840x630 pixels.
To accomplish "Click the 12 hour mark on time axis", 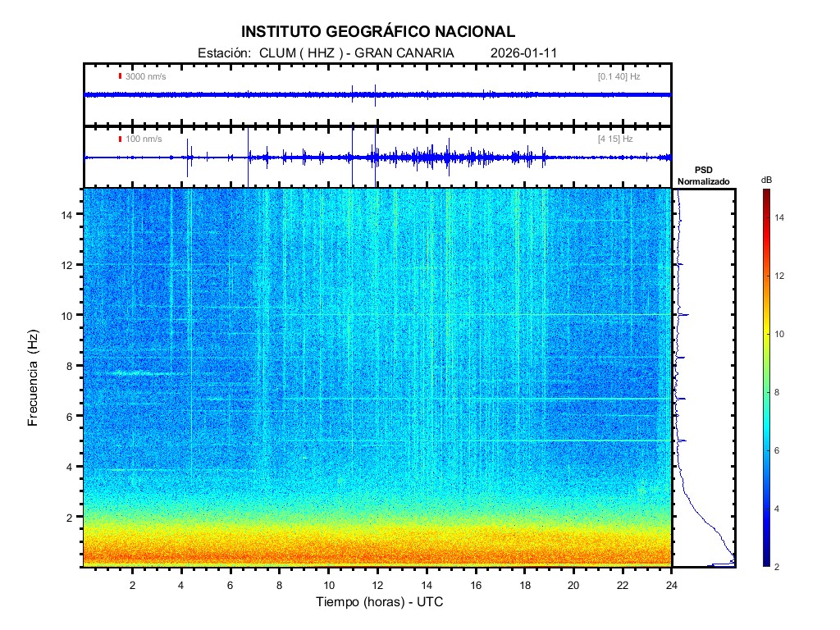I will 377,584.
